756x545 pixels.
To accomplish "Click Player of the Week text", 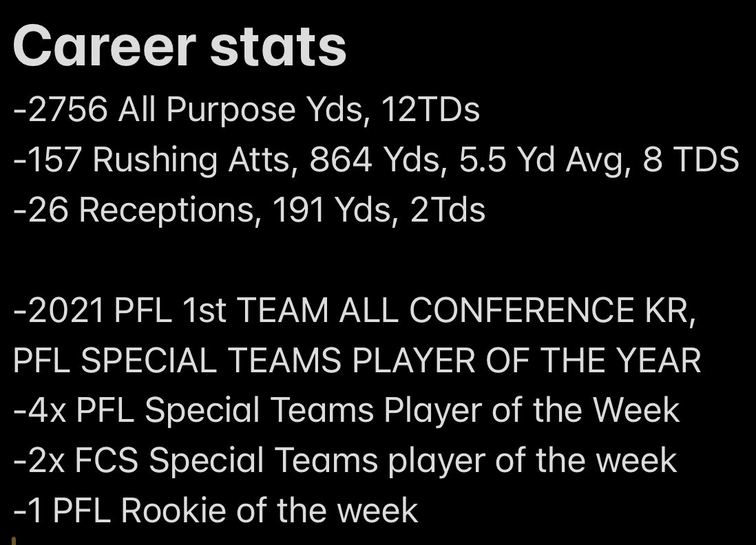I will click(x=532, y=411).
